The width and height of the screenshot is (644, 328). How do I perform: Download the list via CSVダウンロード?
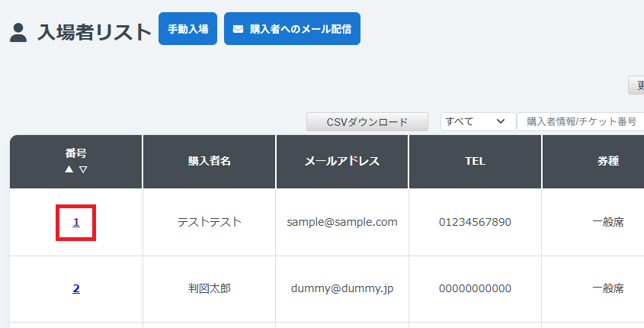pyautogui.click(x=367, y=122)
